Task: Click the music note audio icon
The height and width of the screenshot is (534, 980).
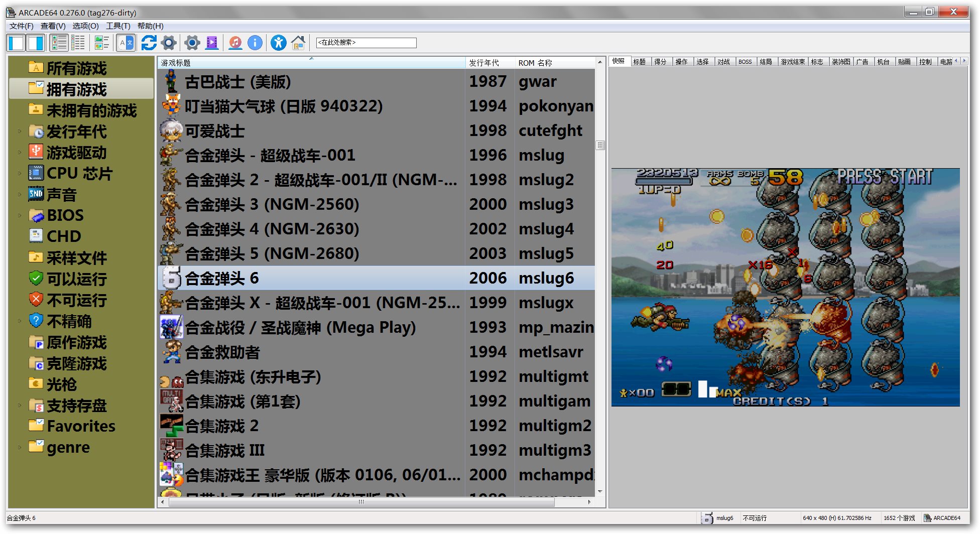Action: (235, 43)
